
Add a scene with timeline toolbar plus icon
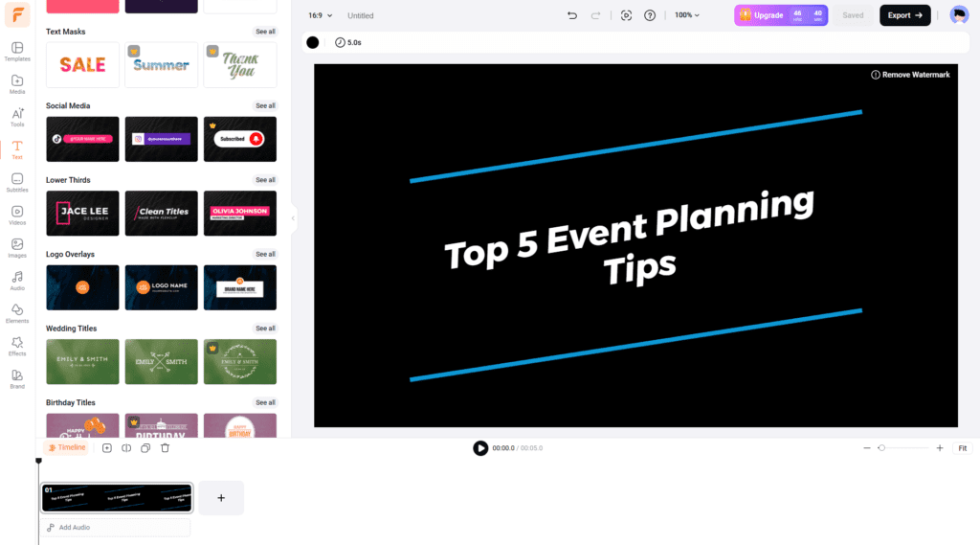[x=107, y=448]
